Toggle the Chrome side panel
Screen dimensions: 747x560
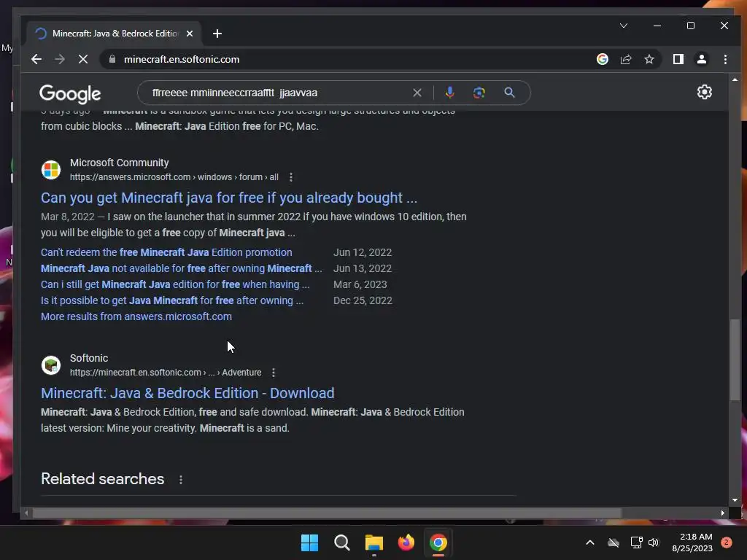(678, 59)
